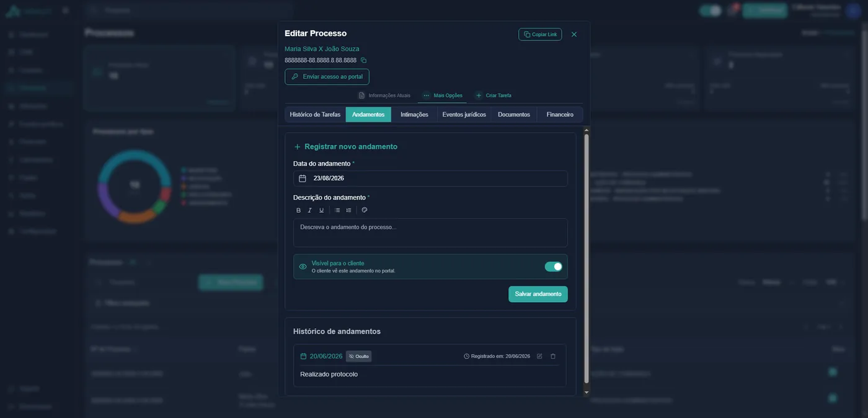This screenshot has width=868, height=418.
Task: Delete the 20/06/2026 andamento entry
Action: pos(553,357)
